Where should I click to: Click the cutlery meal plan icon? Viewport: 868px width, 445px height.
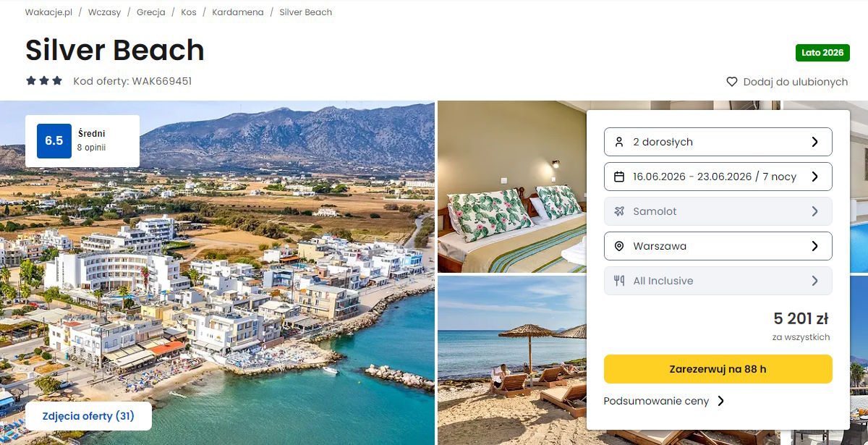[x=619, y=281]
